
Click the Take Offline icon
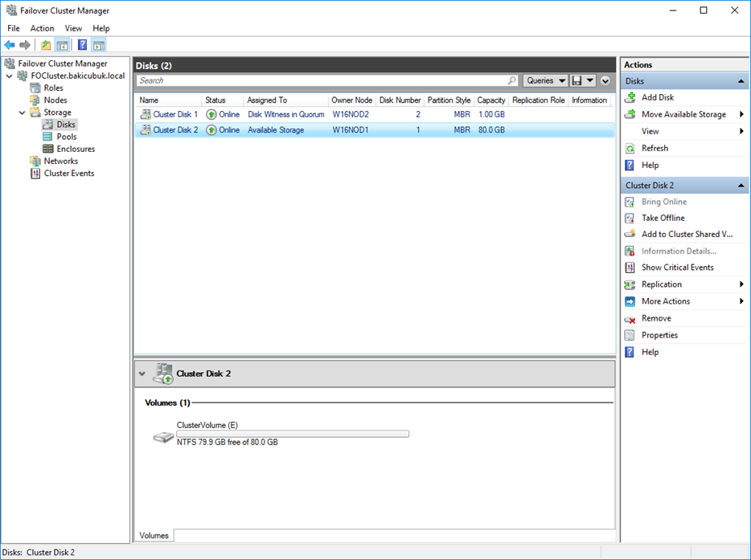point(630,219)
